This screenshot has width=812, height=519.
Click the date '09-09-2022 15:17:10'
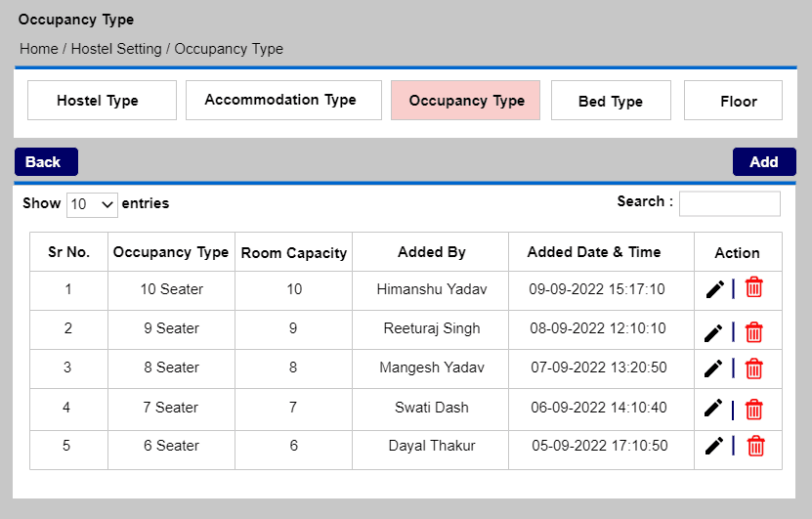click(597, 289)
